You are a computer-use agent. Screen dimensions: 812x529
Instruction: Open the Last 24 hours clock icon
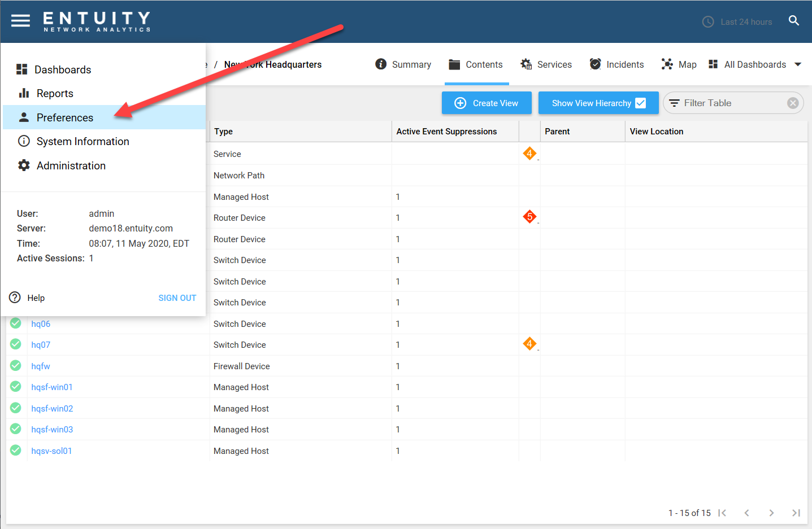click(x=708, y=22)
